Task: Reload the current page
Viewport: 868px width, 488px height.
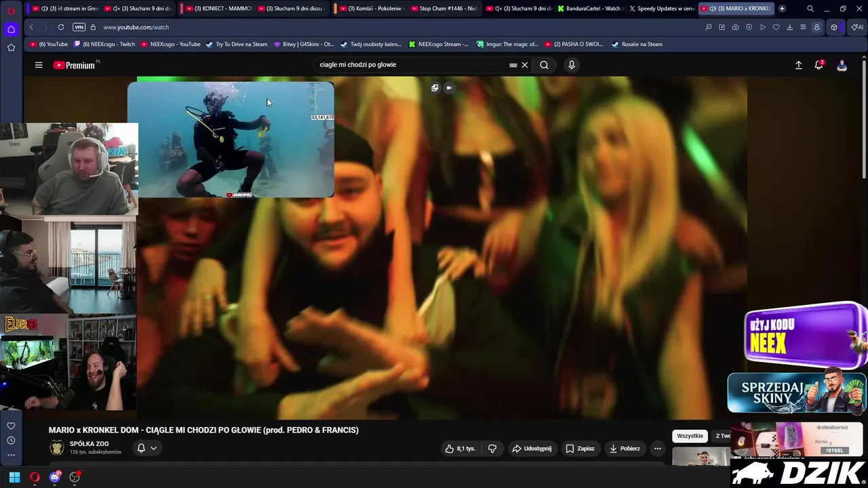Action: [61, 27]
